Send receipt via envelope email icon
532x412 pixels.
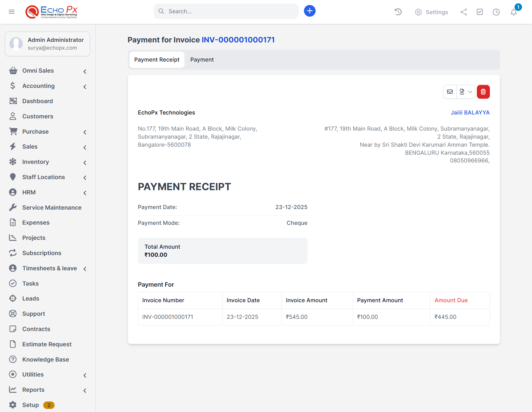tap(450, 92)
